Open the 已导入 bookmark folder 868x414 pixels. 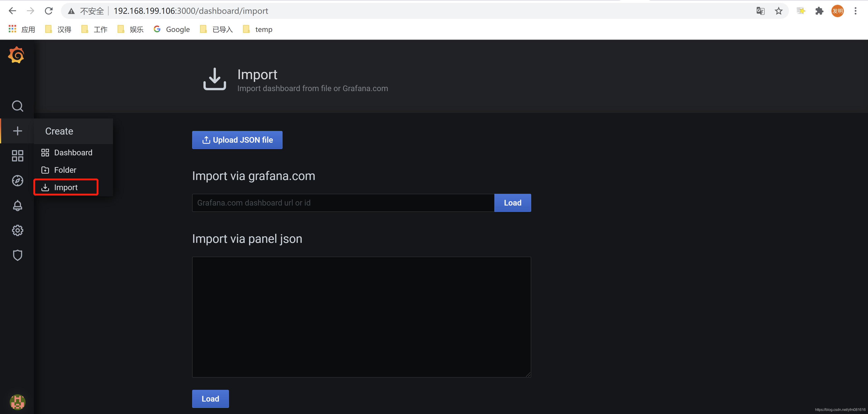[x=216, y=29]
